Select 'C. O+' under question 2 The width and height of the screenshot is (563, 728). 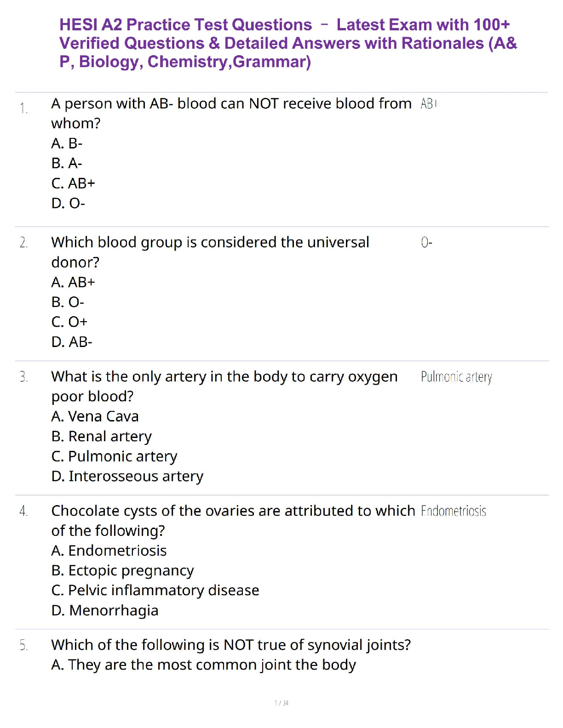(x=69, y=322)
